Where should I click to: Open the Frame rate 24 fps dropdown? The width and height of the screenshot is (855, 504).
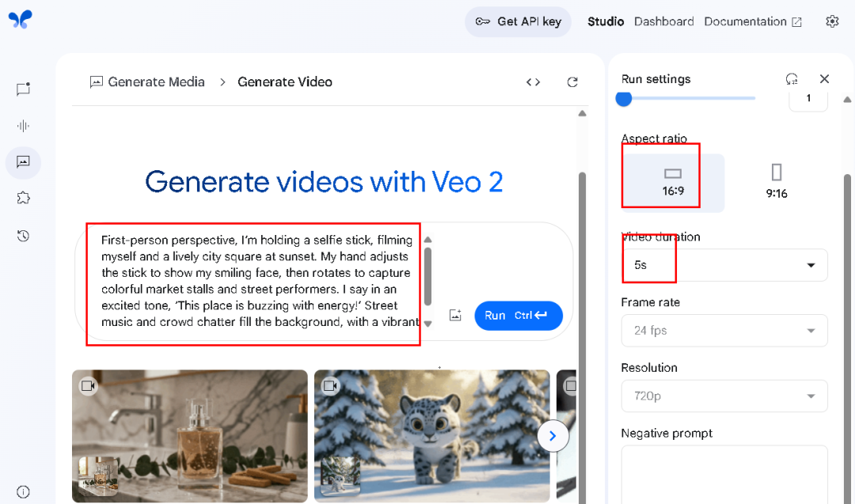point(724,331)
